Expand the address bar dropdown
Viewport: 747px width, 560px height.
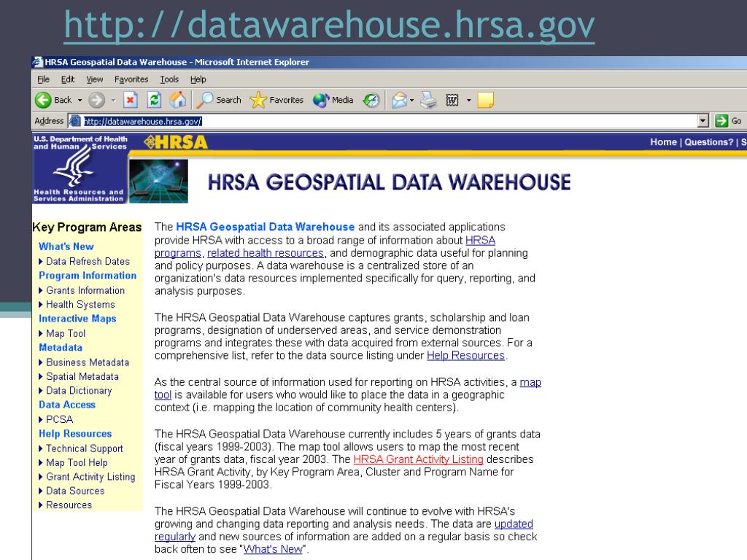[703, 121]
